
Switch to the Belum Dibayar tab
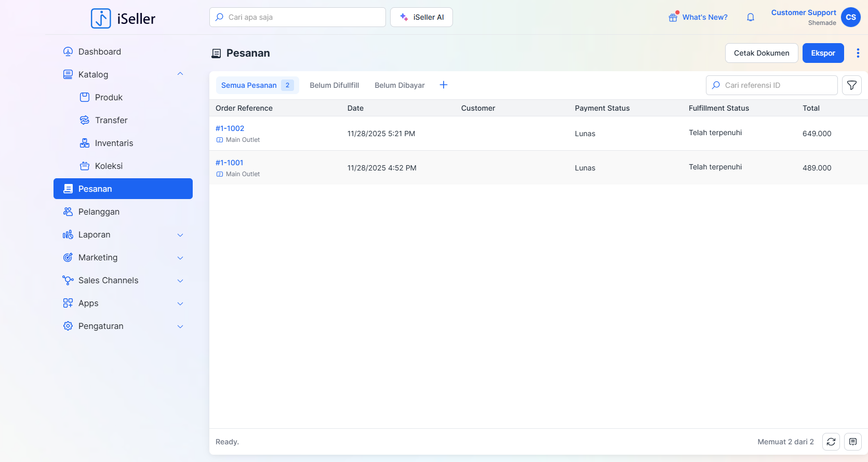[399, 85]
